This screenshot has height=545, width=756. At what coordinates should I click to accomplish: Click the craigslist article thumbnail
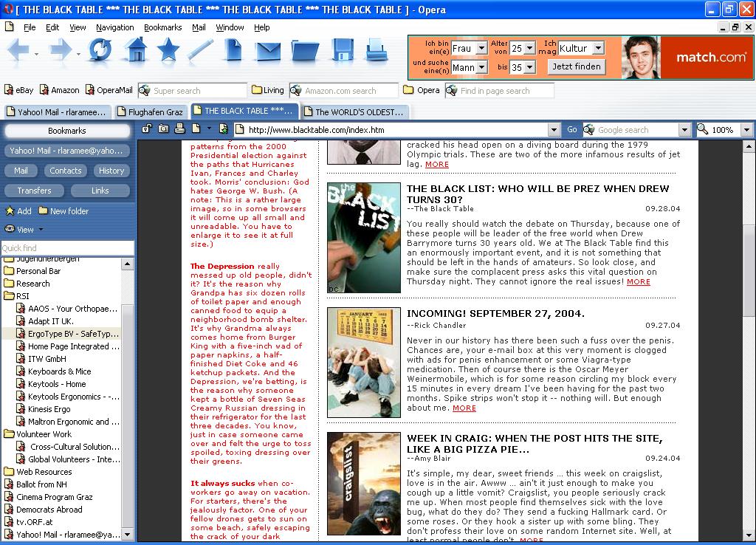(363, 484)
